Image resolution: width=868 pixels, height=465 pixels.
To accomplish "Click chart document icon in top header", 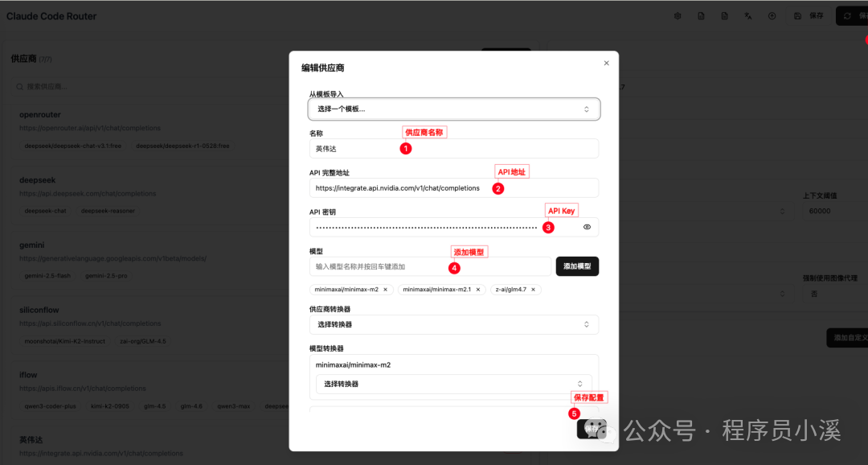I will coord(701,16).
